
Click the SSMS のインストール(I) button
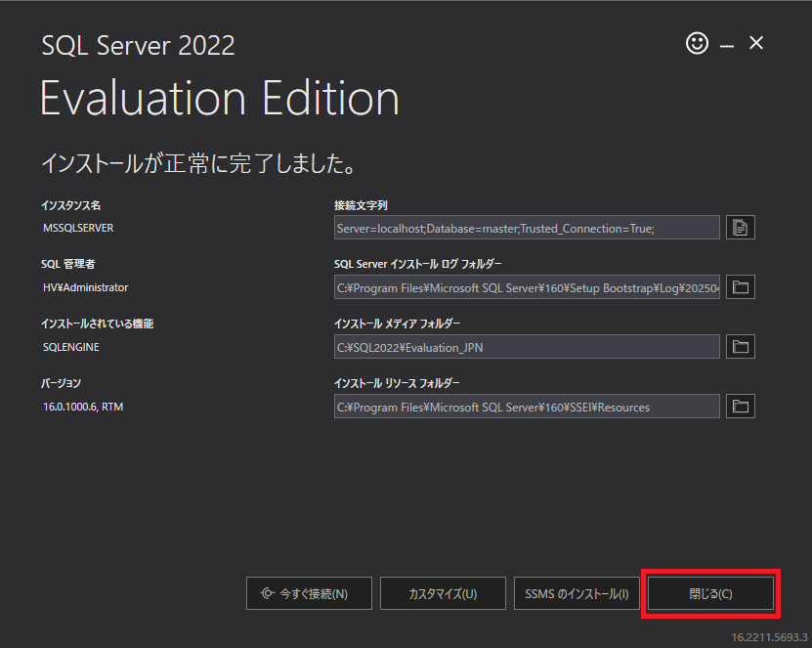coord(577,593)
